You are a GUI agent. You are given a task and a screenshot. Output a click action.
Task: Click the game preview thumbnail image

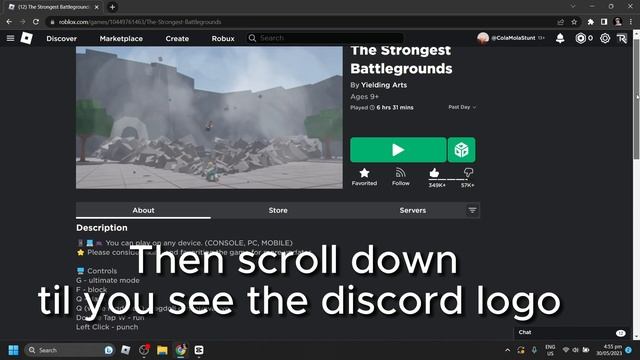click(209, 118)
